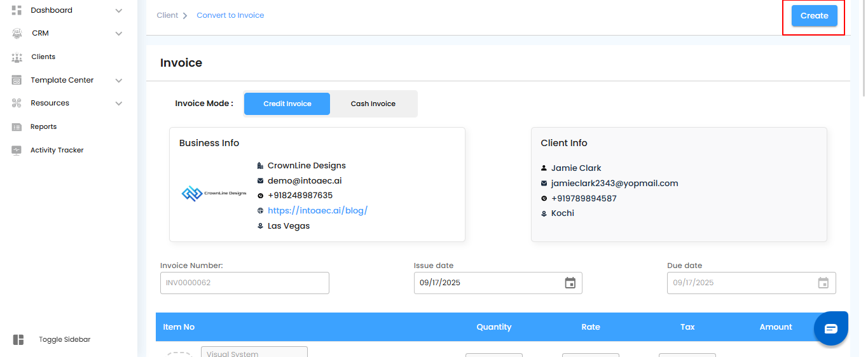Click the CrownLine Designs business name
868x357 pixels.
point(307,165)
